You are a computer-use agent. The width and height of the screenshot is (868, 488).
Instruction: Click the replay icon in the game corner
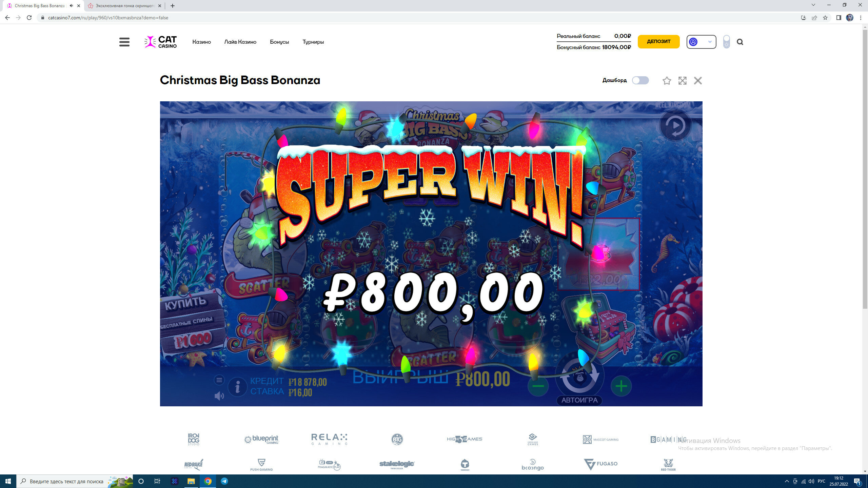coord(675,125)
